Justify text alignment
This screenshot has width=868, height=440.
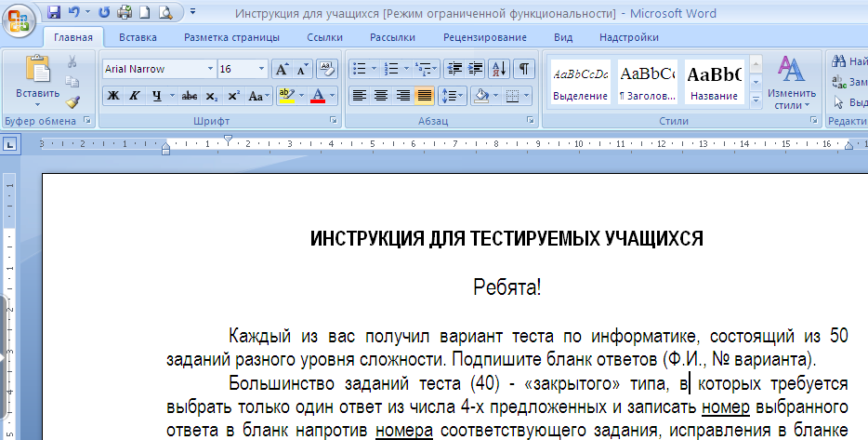coord(424,96)
